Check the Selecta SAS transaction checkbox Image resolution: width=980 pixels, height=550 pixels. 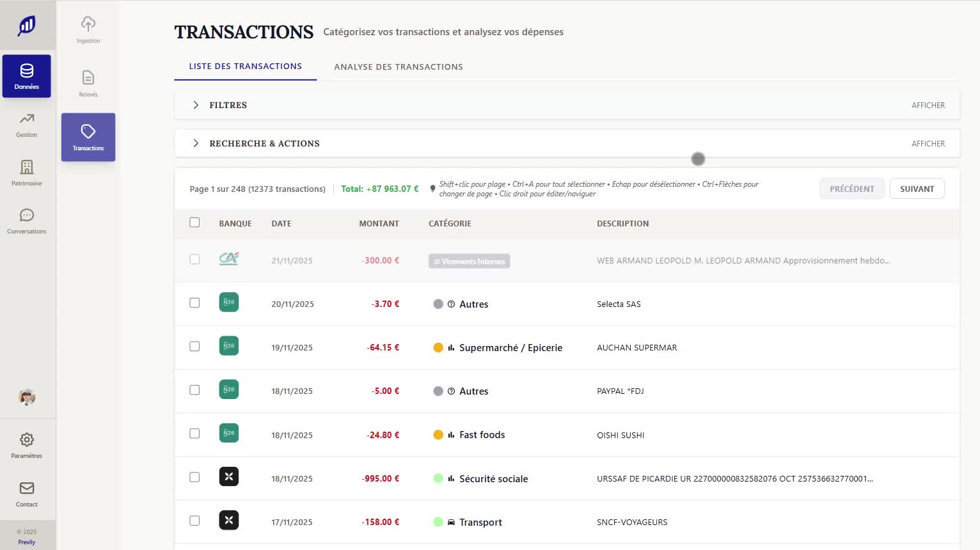(x=194, y=303)
